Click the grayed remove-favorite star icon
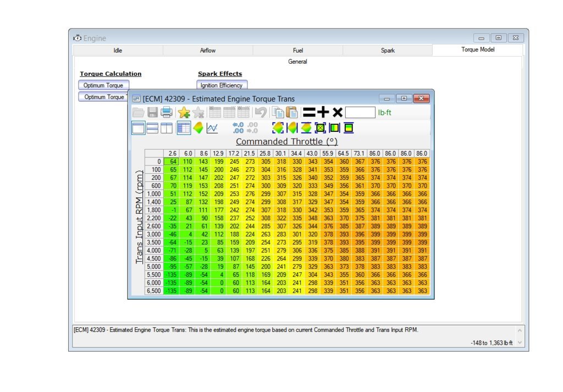The image size is (563, 392). click(x=198, y=112)
